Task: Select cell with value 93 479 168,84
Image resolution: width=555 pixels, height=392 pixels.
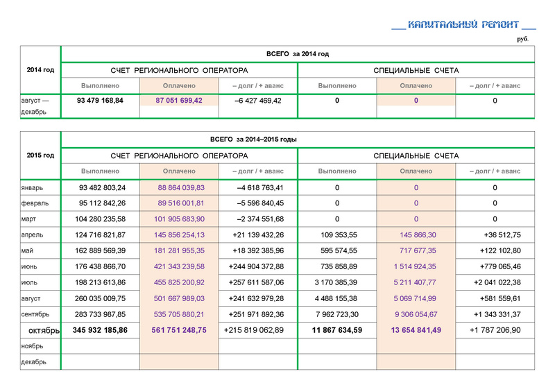Action: point(101,101)
